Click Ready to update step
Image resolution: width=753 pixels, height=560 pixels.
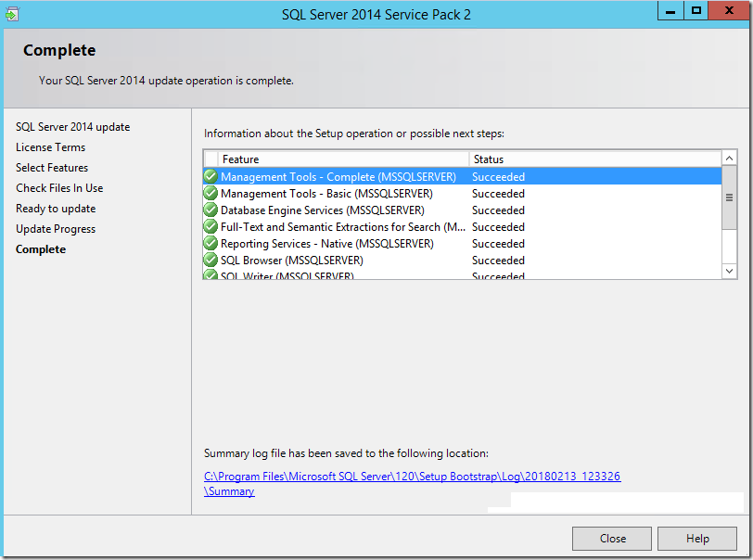(x=56, y=209)
